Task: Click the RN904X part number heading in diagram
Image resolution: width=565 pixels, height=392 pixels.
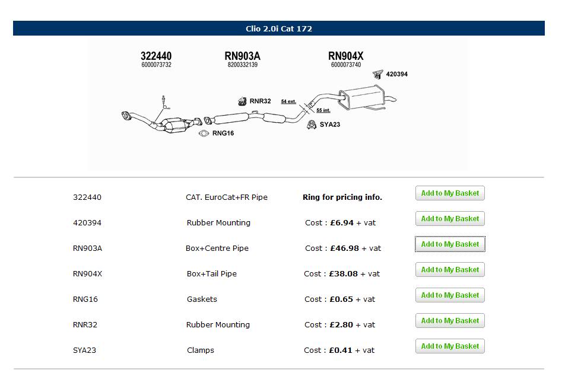Action: (x=345, y=56)
